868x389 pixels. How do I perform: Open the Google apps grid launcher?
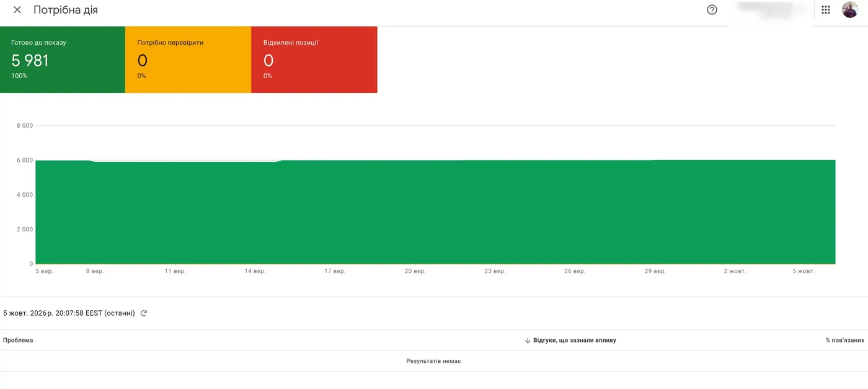pyautogui.click(x=825, y=10)
